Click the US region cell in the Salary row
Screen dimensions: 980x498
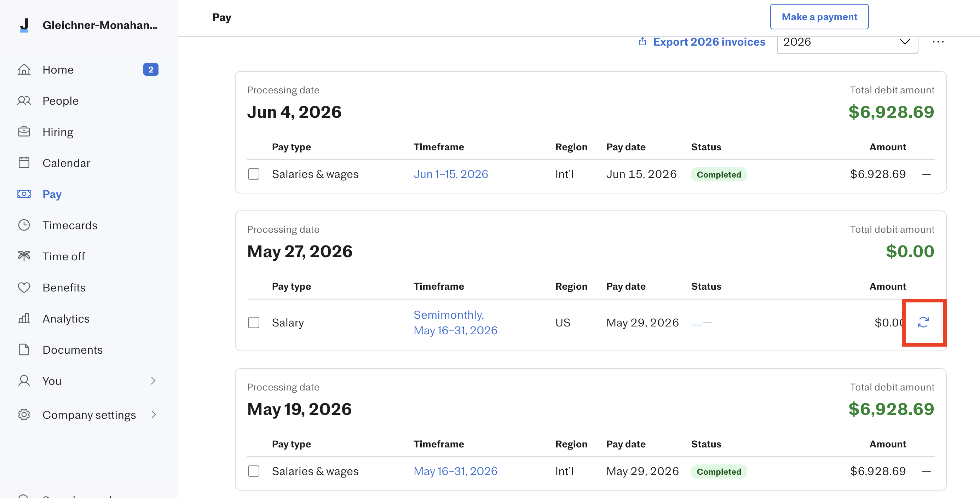[x=563, y=323]
